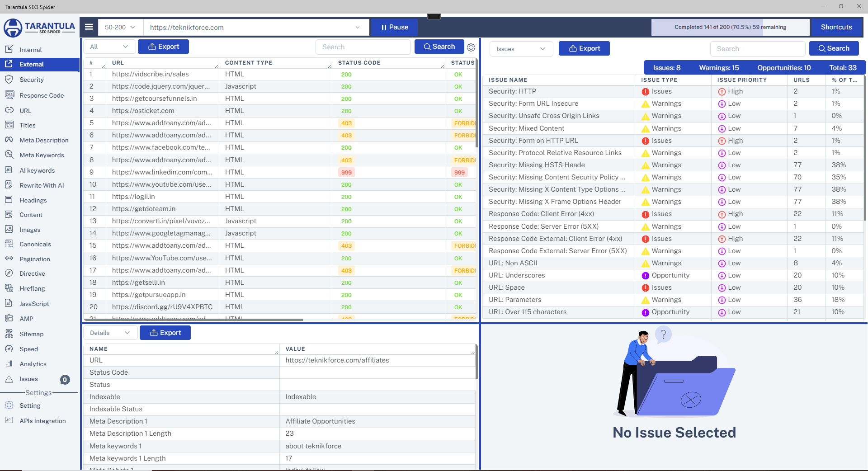This screenshot has width=868, height=471.
Task: Select the External sidebar tab
Action: 40,64
